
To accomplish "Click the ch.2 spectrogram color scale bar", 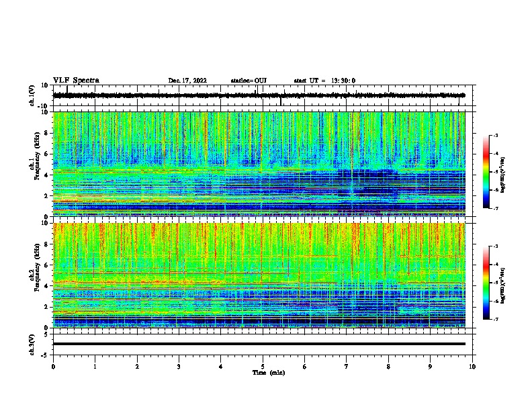I will tap(486, 283).
